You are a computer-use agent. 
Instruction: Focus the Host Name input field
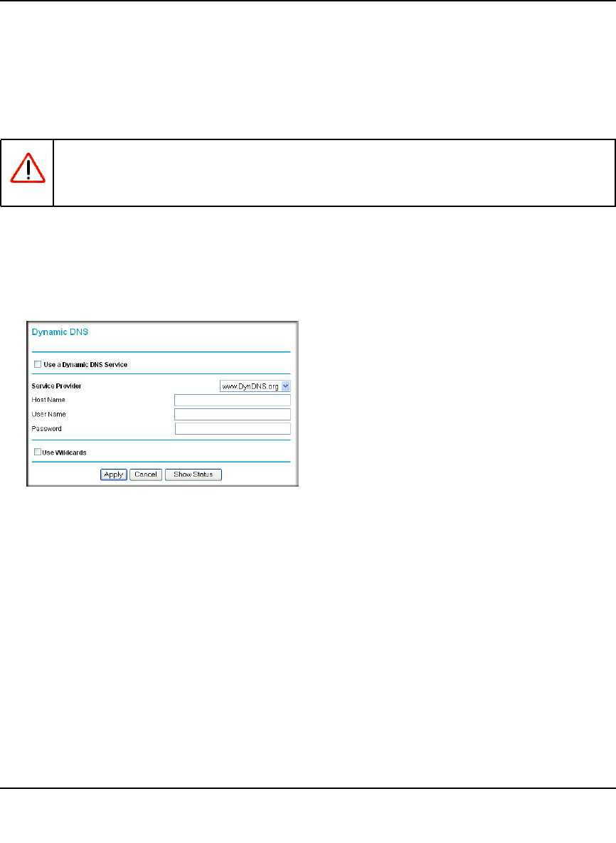pos(232,400)
